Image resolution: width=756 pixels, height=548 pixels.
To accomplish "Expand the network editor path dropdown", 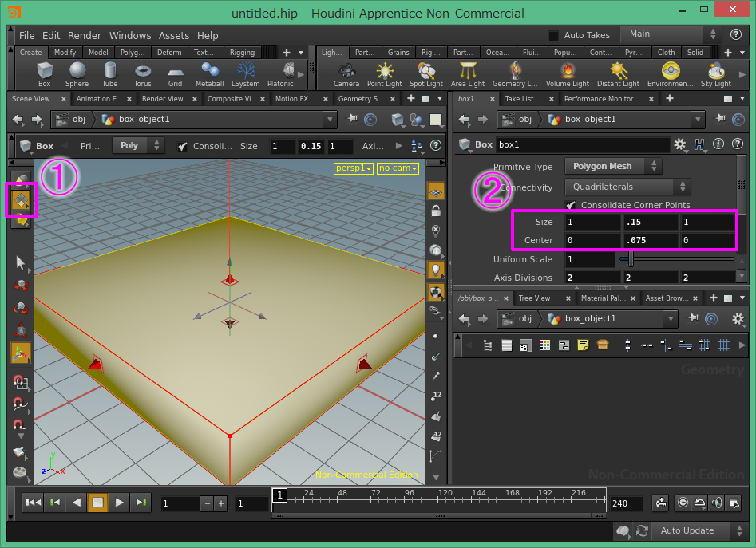I will coord(671,319).
